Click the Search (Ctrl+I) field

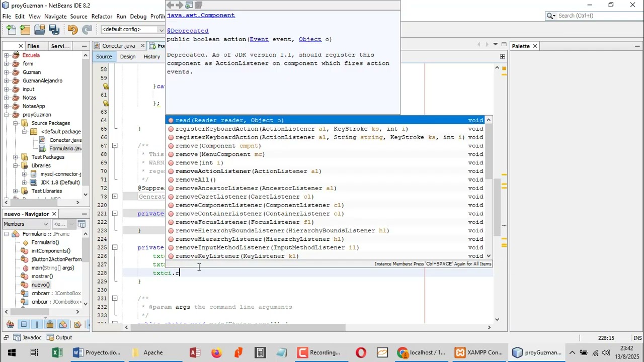593,16
